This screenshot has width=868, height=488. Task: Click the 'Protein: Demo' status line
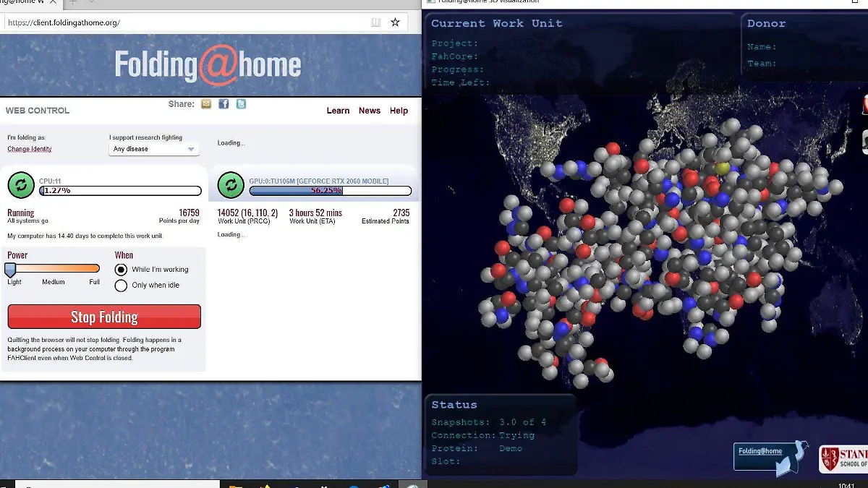click(477, 448)
